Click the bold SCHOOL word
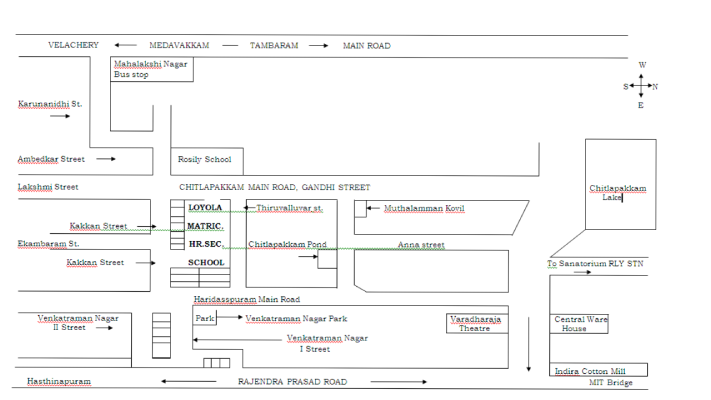Viewport: 711px width, 400px height. 206,263
